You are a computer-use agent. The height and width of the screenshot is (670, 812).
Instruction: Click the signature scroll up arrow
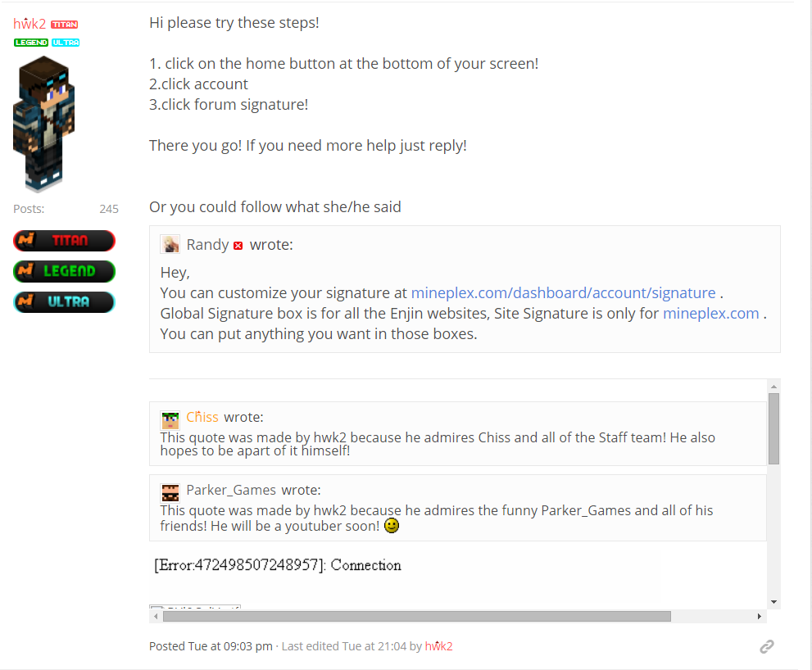point(773,387)
